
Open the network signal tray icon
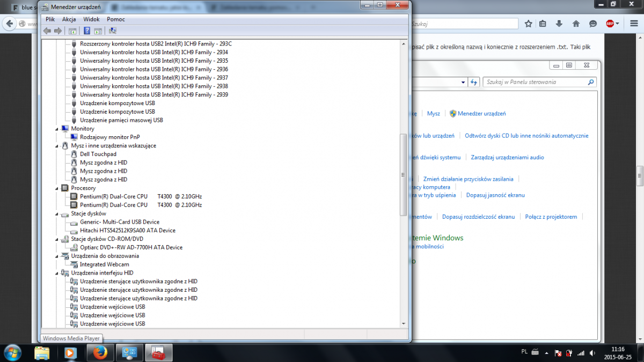coord(580,354)
